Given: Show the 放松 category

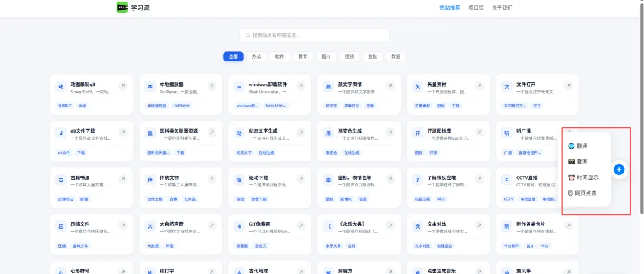Looking at the screenshot, I should (x=373, y=56).
